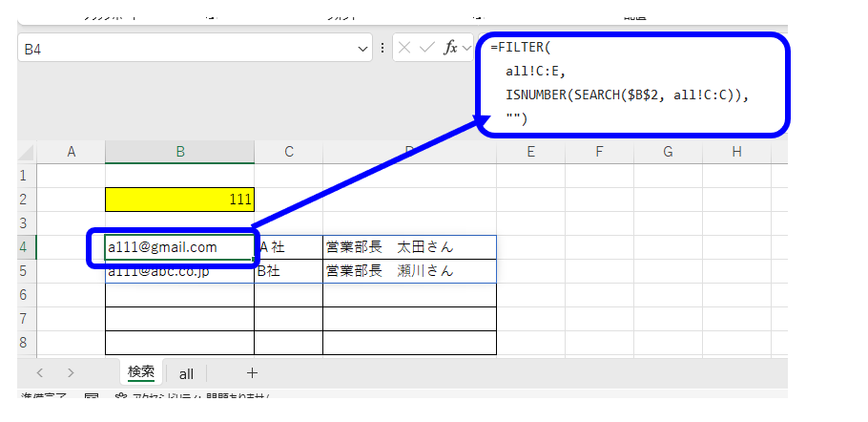This screenshot has width=868, height=422.
Task: Add a new sheet with plus icon
Action: 252,373
